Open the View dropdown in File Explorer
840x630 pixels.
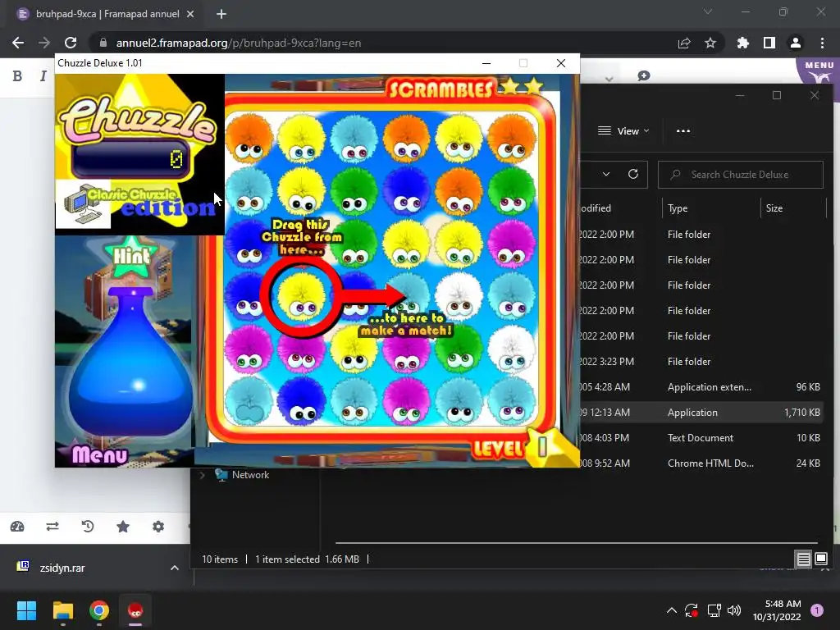click(x=623, y=130)
